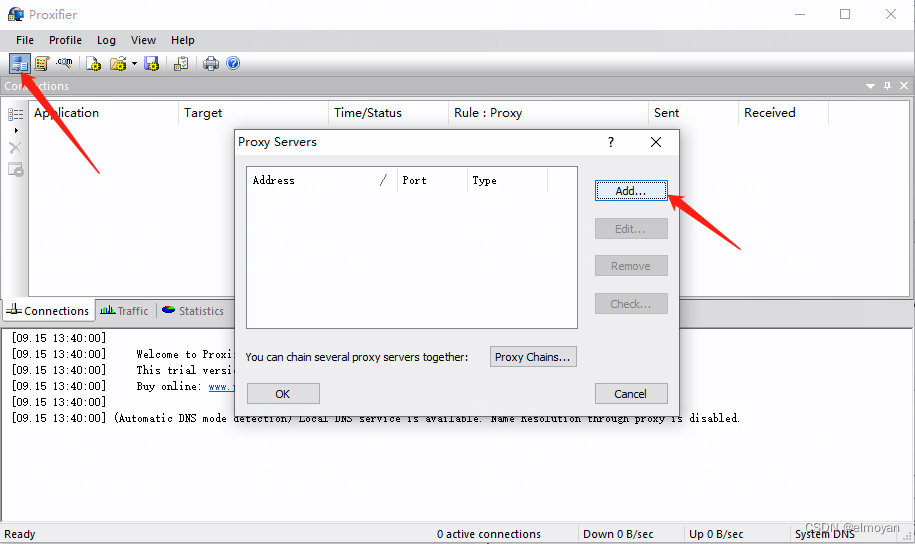Screen dimensions: 915x544
Task: Open the Profile menu
Action: (65, 40)
